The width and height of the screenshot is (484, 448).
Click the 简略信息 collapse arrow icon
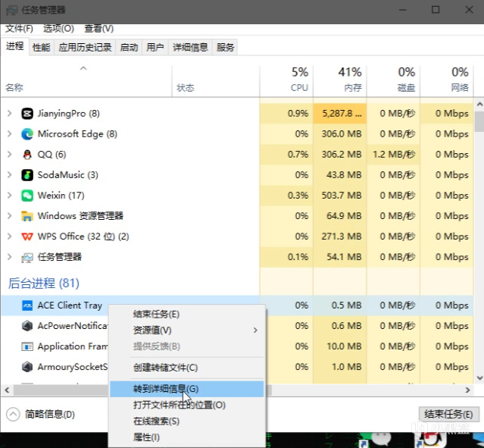13,415
